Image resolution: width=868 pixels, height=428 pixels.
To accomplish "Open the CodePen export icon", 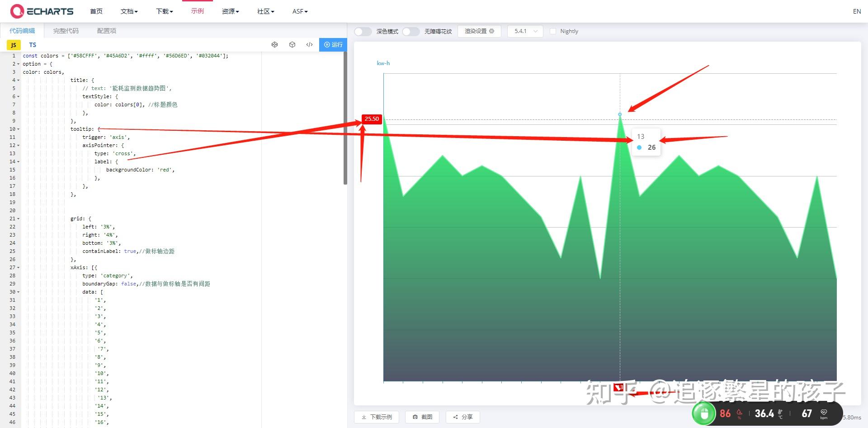I will tap(274, 44).
